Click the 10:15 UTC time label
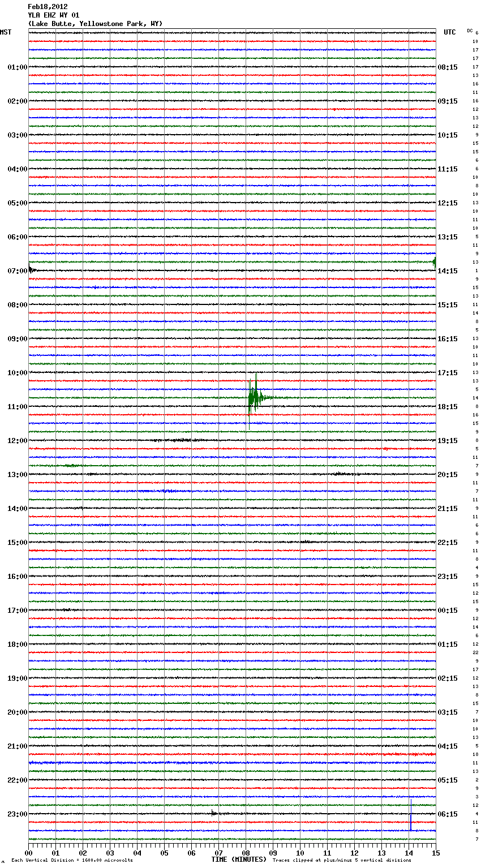Screen dimensions: 481x868 pyautogui.click(x=448, y=135)
